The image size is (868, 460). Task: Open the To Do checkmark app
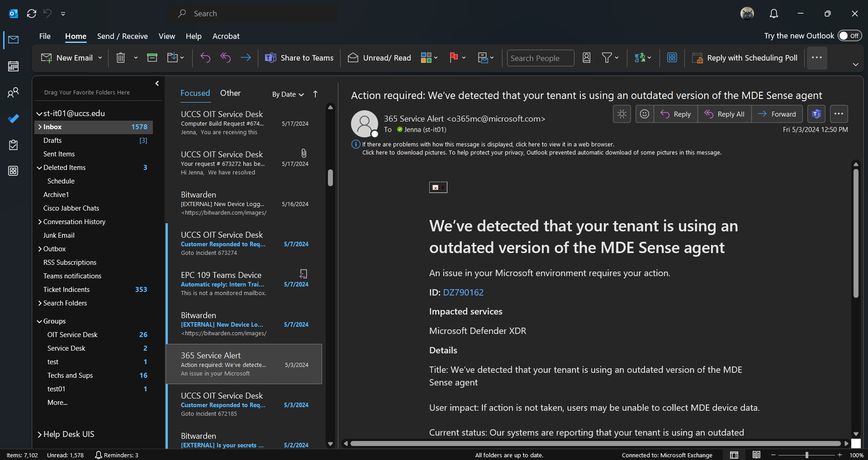coord(14,118)
